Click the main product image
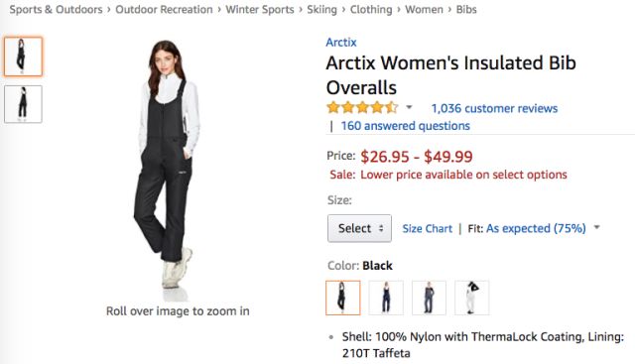The width and height of the screenshot is (635, 364). coord(169,170)
